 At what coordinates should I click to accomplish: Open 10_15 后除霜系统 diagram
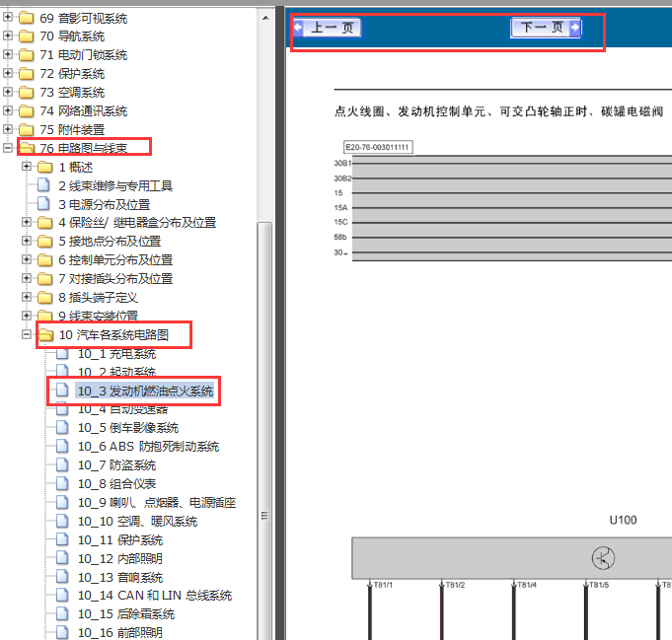point(126,614)
